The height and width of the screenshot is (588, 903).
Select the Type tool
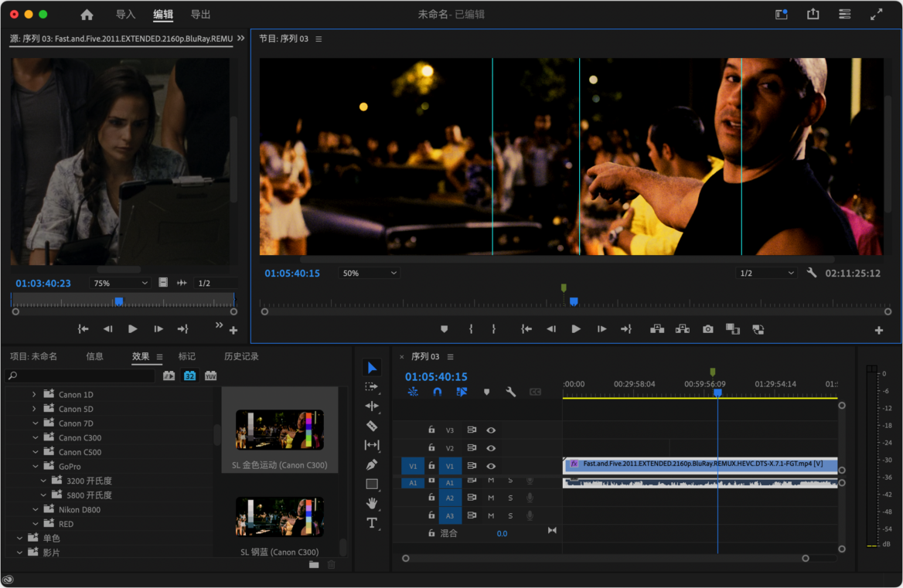point(372,523)
